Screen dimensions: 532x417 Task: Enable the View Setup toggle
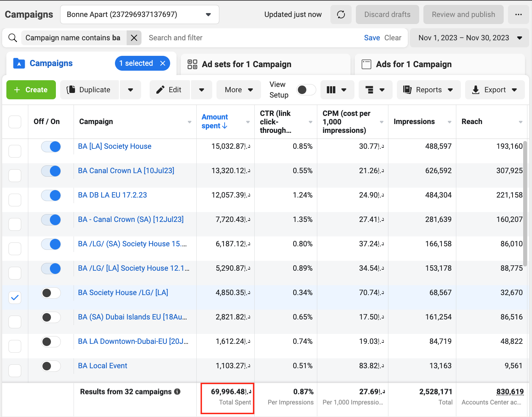tap(306, 90)
